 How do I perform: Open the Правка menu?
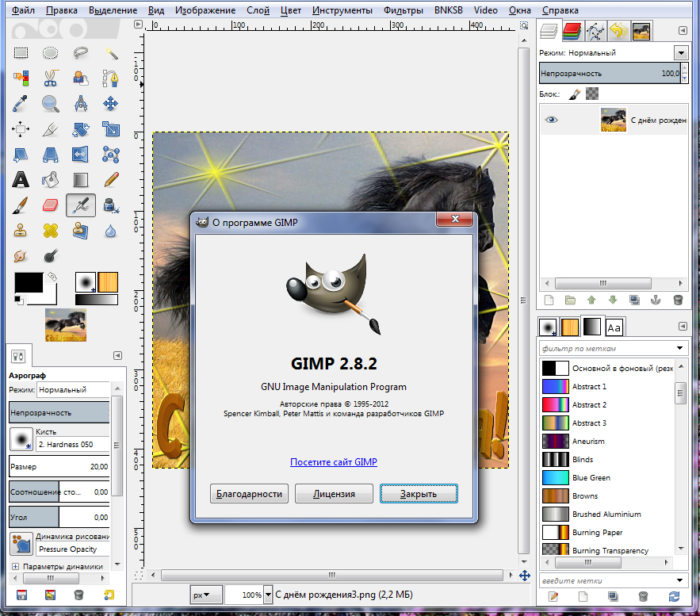62,10
